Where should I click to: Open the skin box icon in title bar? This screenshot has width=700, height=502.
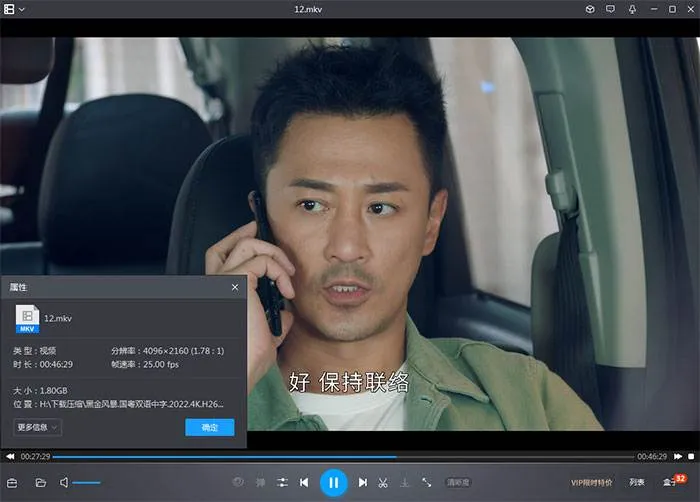pyautogui.click(x=590, y=9)
